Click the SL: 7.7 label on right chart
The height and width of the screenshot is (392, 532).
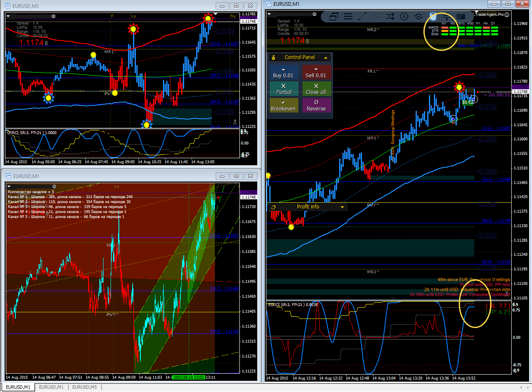(x=498, y=306)
